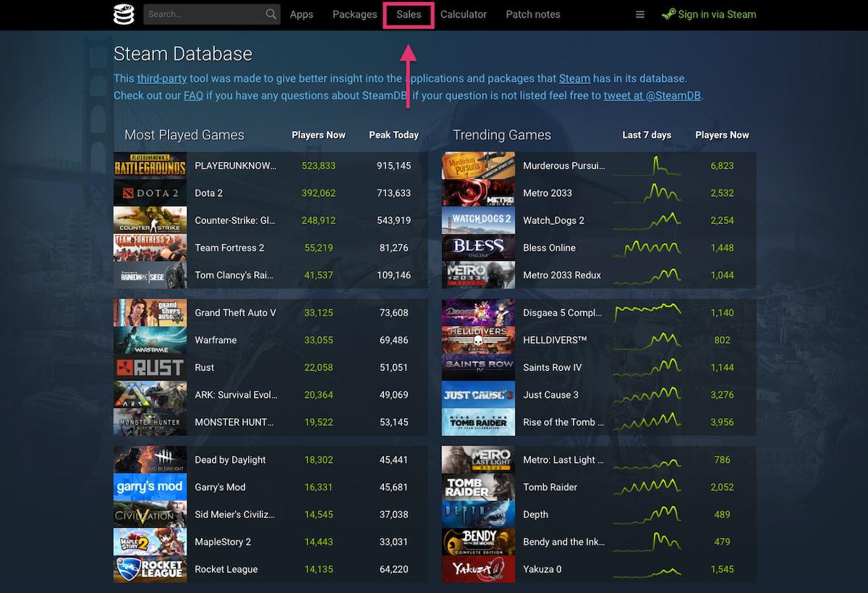The width and height of the screenshot is (868, 593).
Task: Open the Patch notes section
Action: pyautogui.click(x=532, y=14)
